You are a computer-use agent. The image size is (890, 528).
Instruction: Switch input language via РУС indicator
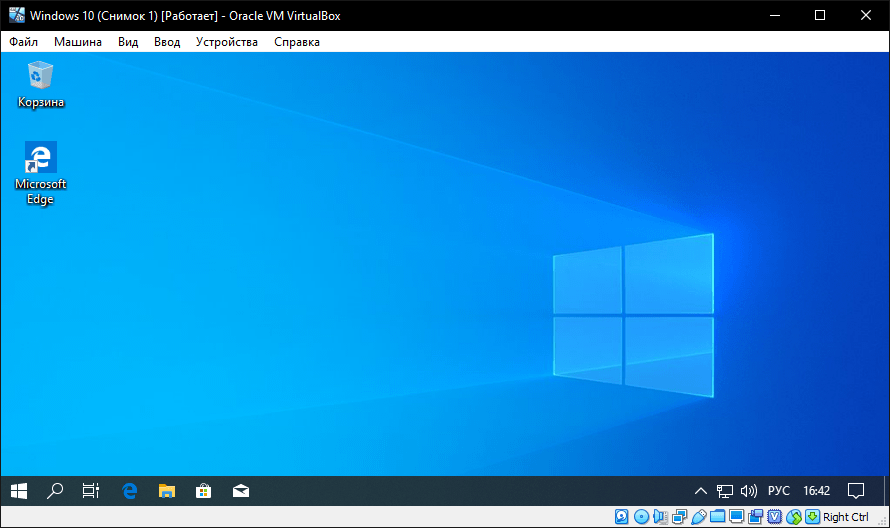pos(779,491)
